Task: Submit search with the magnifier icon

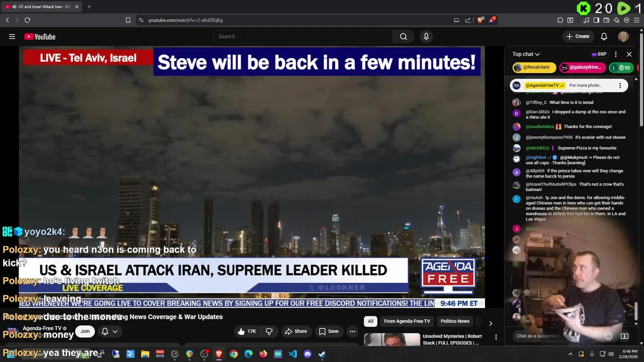Action: pyautogui.click(x=404, y=36)
